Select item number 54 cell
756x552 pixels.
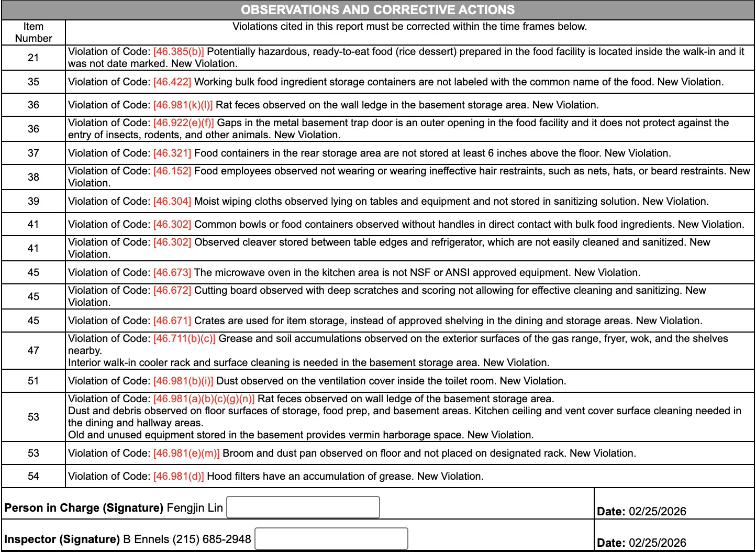[x=34, y=476]
